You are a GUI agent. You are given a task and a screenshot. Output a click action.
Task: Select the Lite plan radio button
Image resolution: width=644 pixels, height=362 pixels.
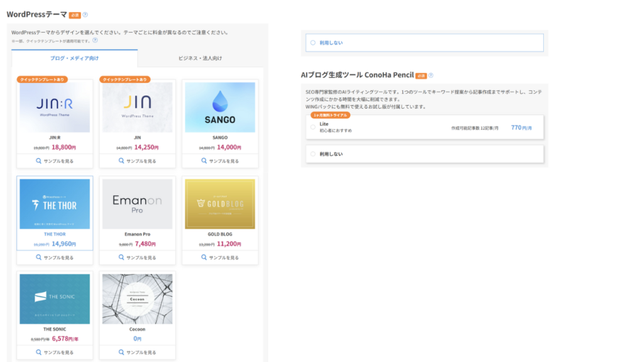pos(313,127)
